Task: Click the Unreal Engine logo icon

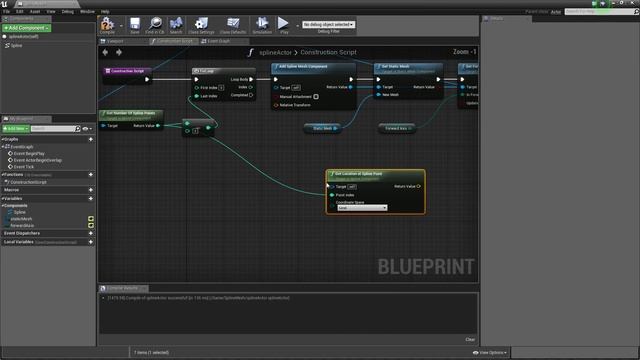Action: pyautogui.click(x=4, y=4)
